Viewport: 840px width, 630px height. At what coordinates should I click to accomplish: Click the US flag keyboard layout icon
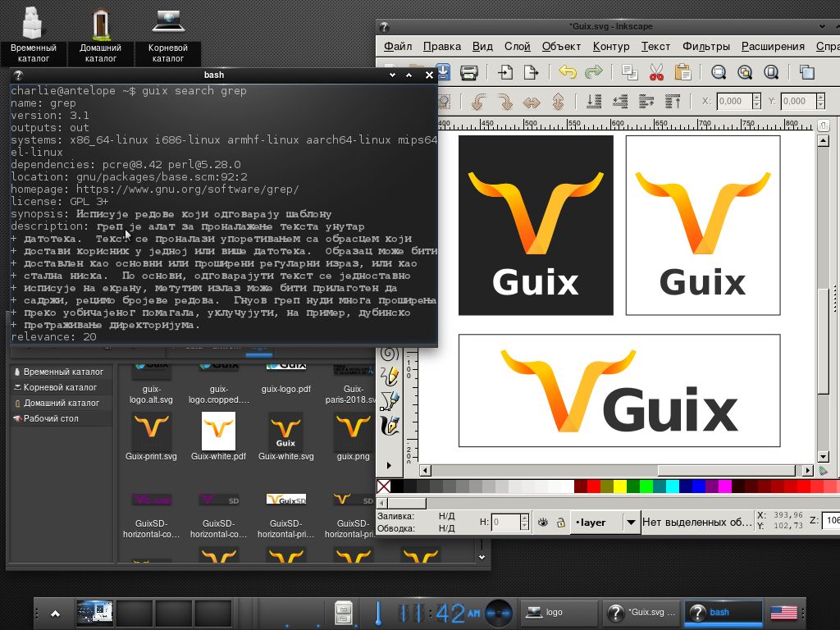[785, 612]
